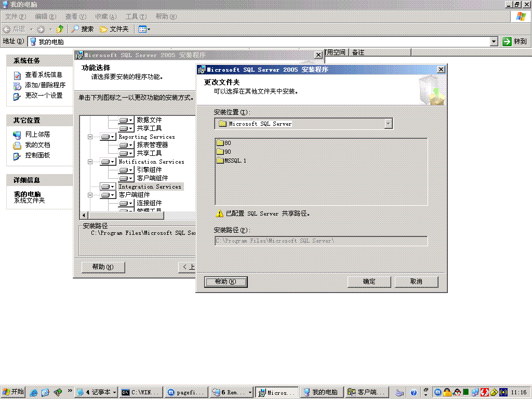Switch to C:\WIN command prompt taskbar item
Screen dimensions: 532x399
tap(141, 392)
